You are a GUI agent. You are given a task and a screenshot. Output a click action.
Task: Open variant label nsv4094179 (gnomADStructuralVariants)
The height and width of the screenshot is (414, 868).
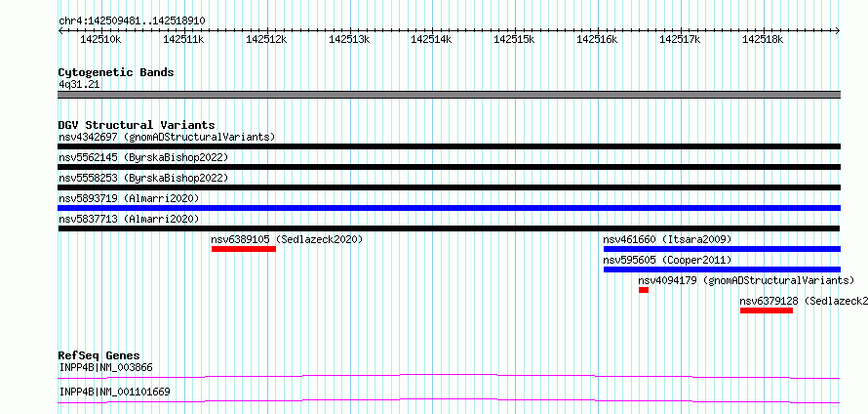pos(746,280)
